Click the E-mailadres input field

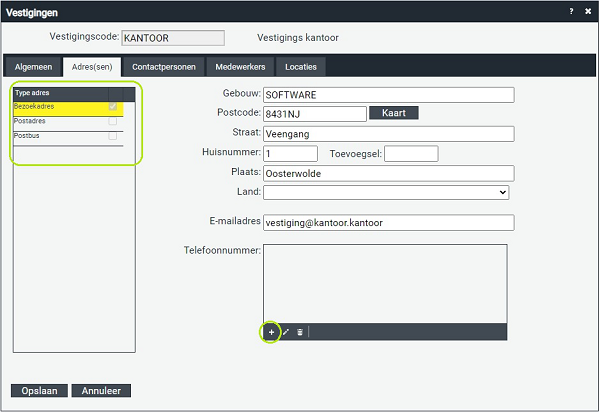(x=389, y=223)
